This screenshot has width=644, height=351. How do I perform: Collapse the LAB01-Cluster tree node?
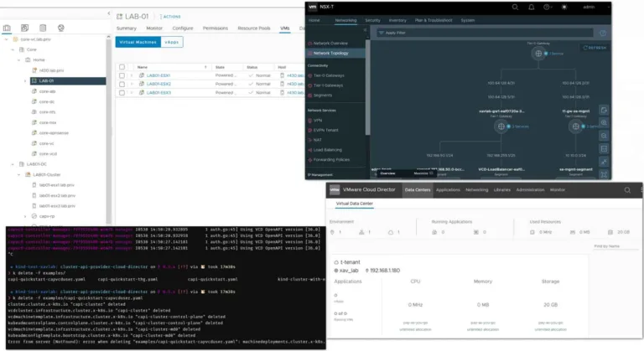[x=19, y=175]
